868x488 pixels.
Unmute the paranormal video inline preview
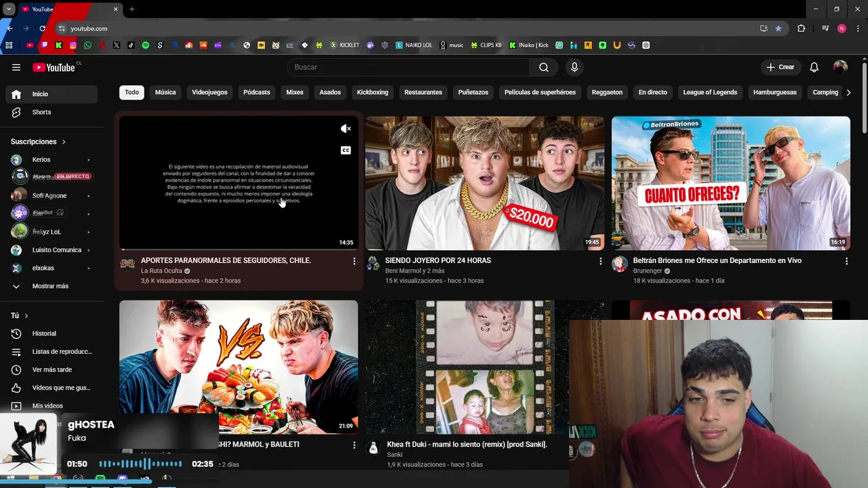click(346, 129)
